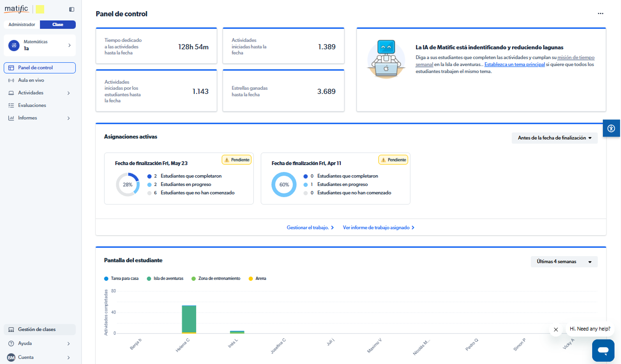Collapse the sidebar using the panel icon
The width and height of the screenshot is (621, 364).
tap(72, 9)
